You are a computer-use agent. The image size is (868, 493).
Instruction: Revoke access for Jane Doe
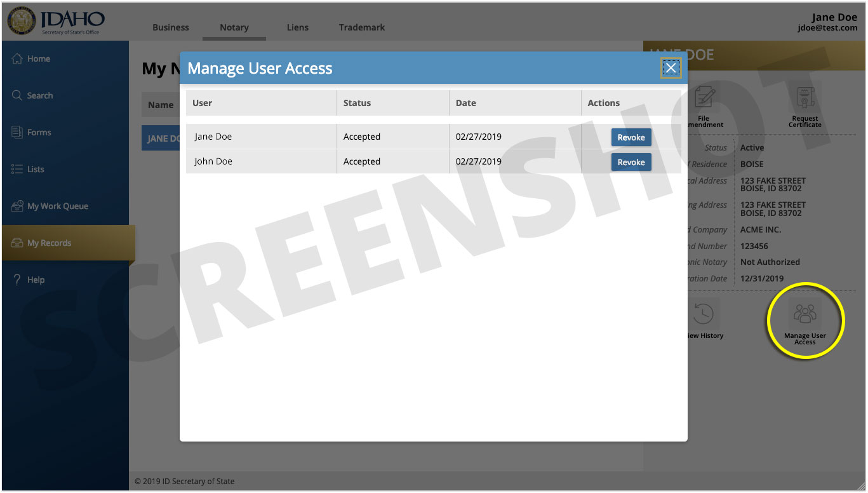631,137
